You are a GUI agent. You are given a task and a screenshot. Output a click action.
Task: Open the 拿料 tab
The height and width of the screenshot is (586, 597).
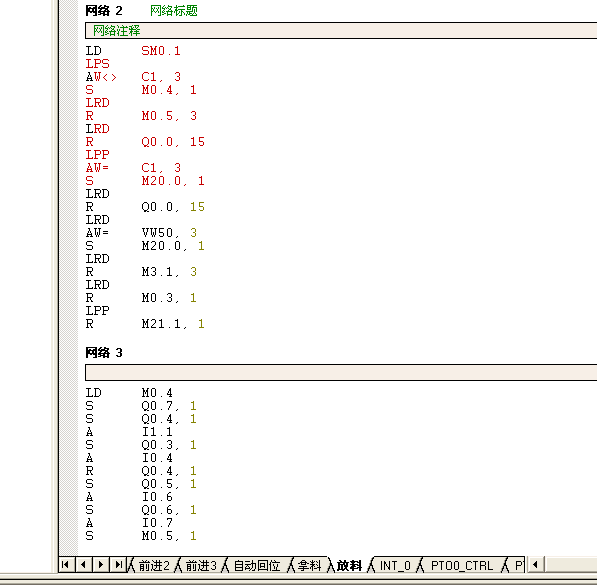click(309, 566)
